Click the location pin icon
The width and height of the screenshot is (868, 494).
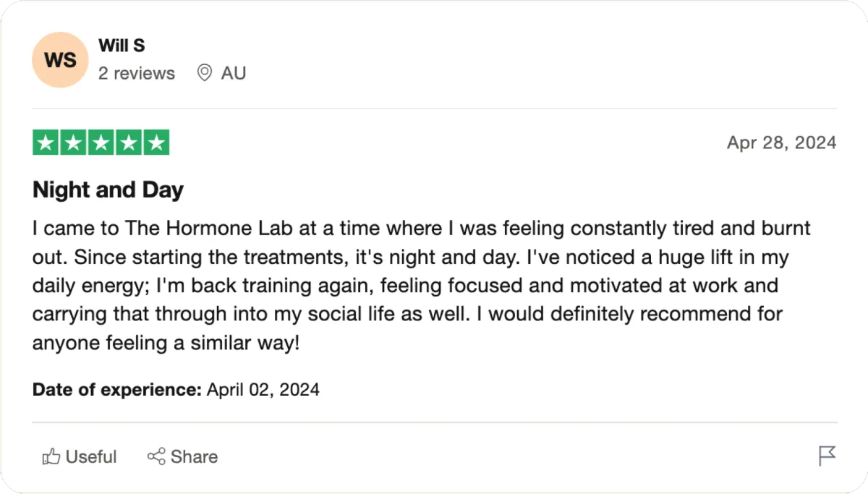click(x=205, y=73)
